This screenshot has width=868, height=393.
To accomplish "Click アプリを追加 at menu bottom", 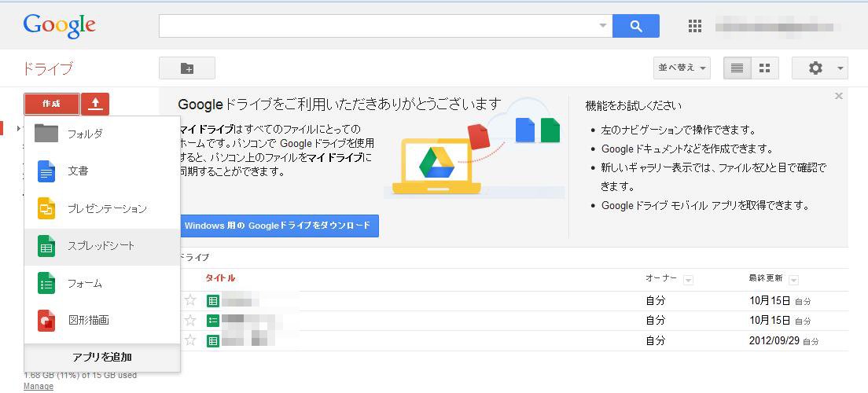I will (x=102, y=357).
